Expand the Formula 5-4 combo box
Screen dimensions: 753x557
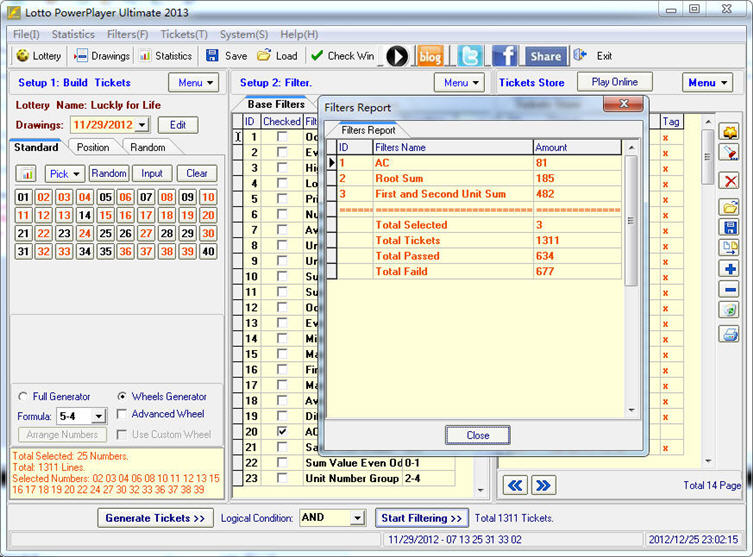[98, 416]
